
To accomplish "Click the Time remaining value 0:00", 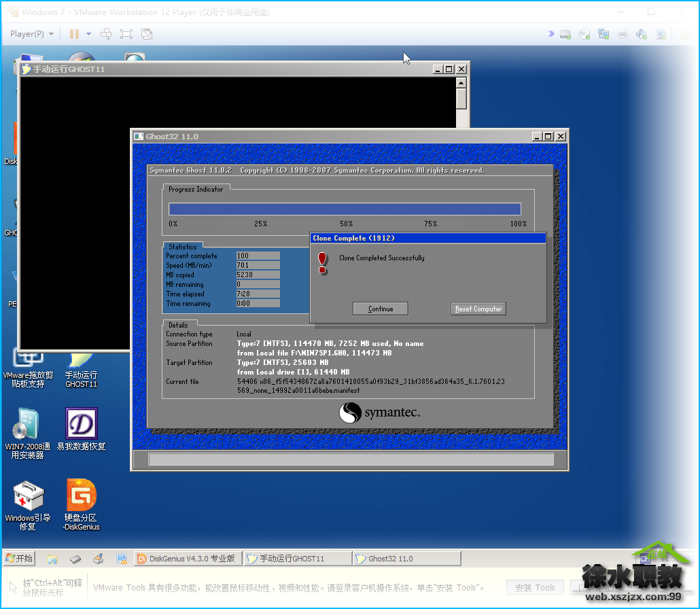I will [x=258, y=304].
